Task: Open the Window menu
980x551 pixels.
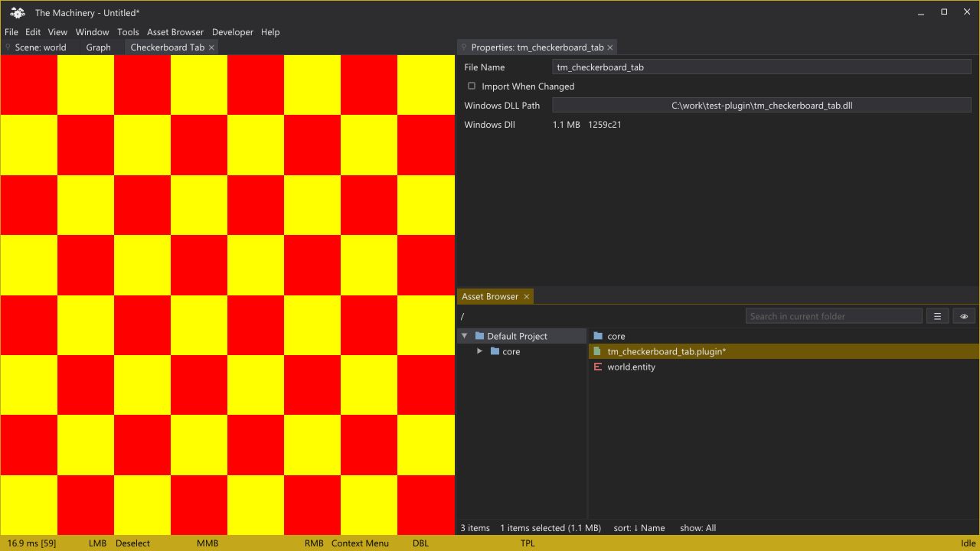Action: [x=92, y=32]
